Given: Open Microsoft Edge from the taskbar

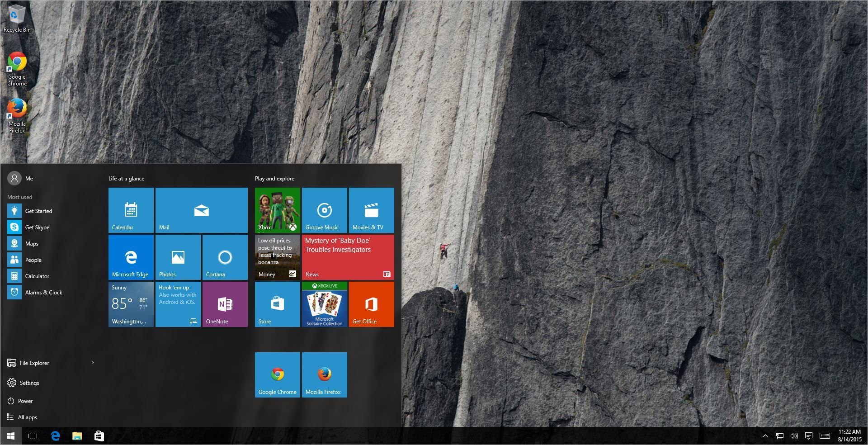Looking at the screenshot, I should [x=55, y=436].
